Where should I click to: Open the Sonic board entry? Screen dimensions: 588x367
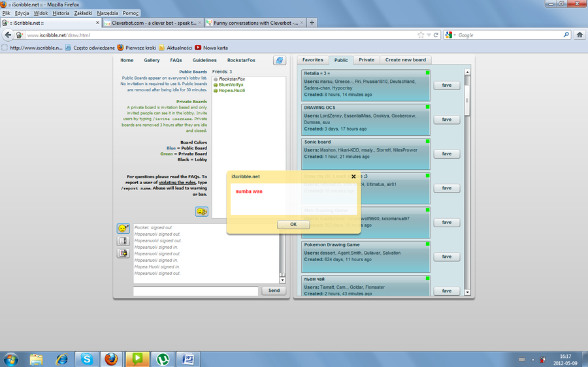click(366, 154)
